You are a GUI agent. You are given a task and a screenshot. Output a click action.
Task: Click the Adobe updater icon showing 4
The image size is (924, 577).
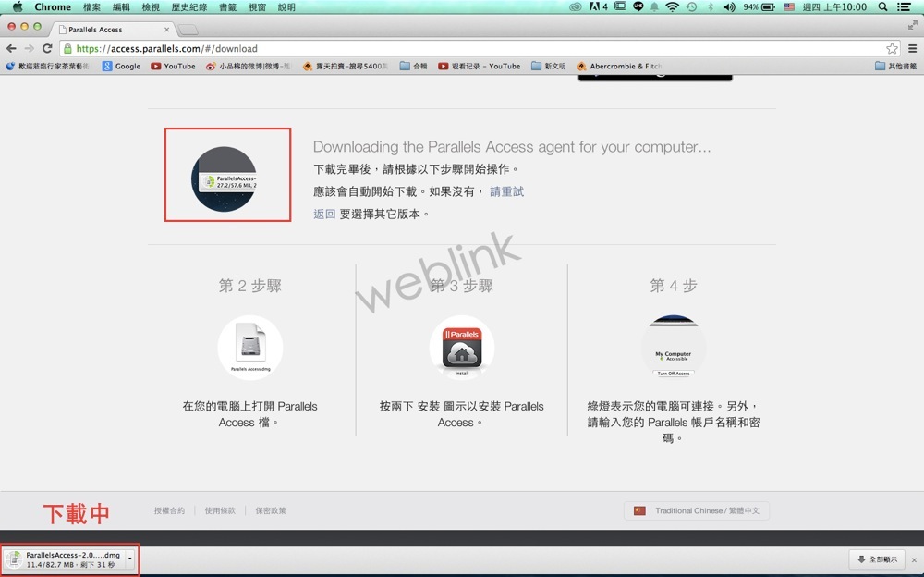click(598, 7)
